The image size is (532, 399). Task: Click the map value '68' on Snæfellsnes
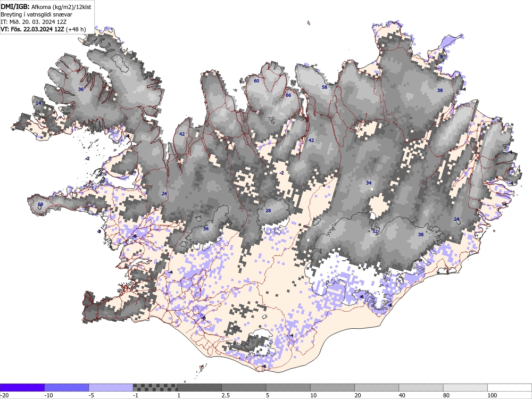click(40, 204)
